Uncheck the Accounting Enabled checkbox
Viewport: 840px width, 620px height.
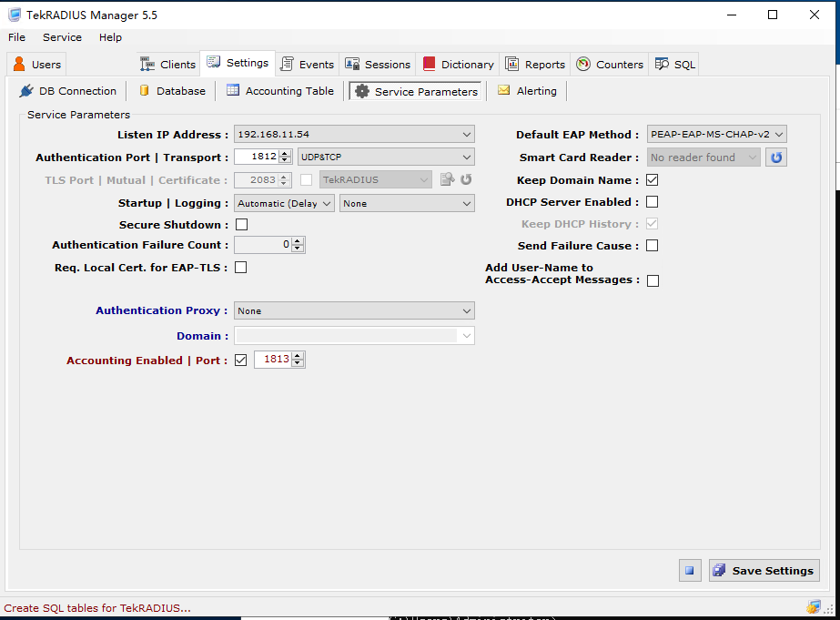pos(241,361)
